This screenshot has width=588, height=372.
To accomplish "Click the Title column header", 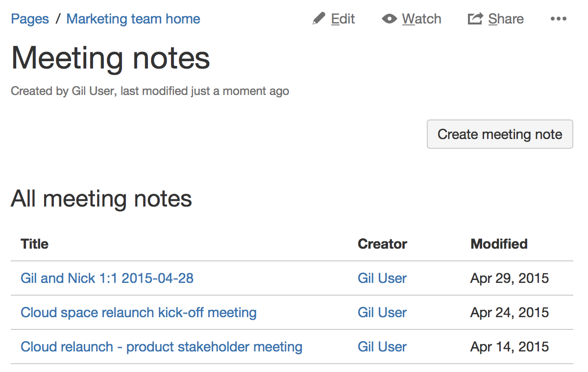I will point(35,244).
